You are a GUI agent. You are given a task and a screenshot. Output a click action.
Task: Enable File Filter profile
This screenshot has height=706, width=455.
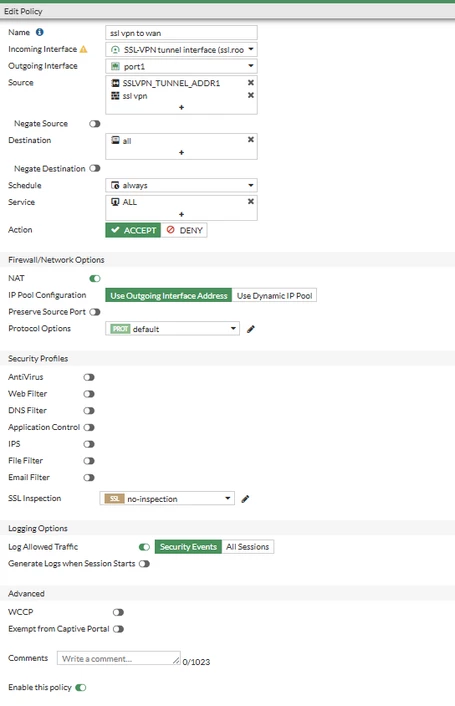tap(89, 461)
